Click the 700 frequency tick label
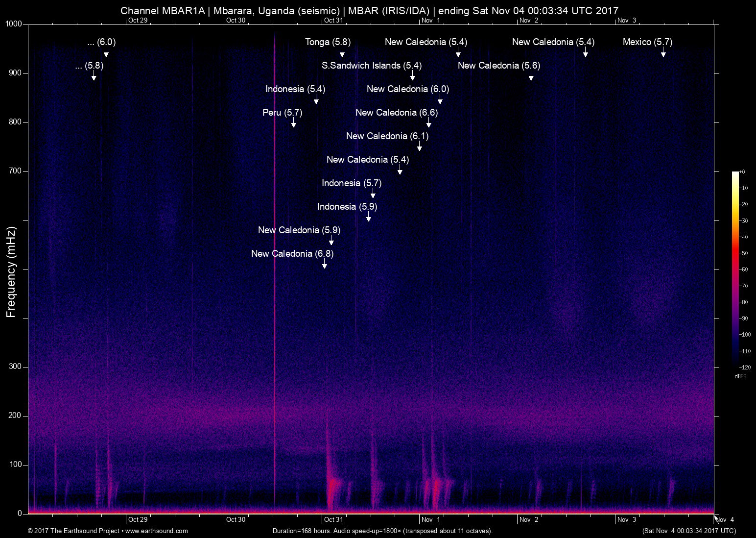 tap(15, 171)
